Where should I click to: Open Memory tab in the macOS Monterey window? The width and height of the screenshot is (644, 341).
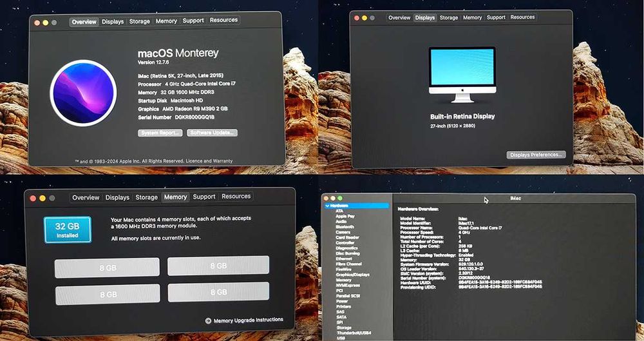pyautogui.click(x=166, y=21)
